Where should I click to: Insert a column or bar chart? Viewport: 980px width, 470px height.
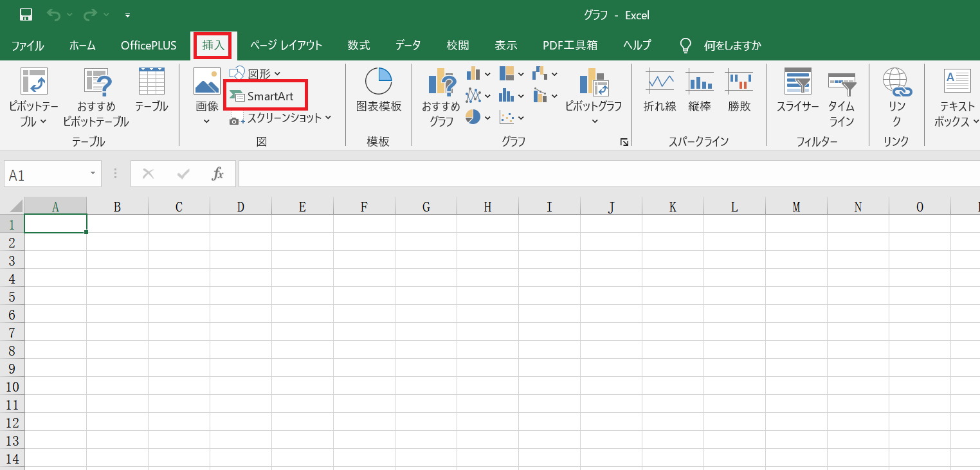[479, 73]
